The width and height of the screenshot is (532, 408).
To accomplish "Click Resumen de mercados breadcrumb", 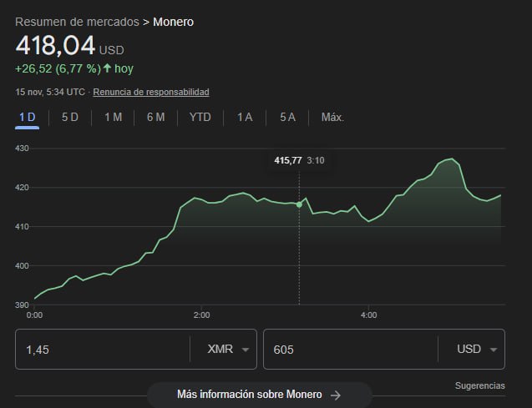I will click(77, 22).
